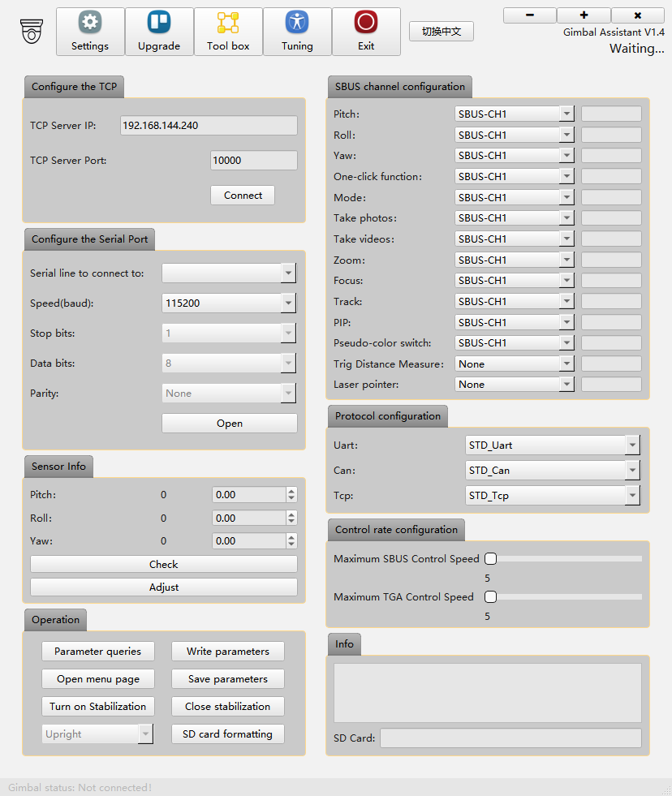
Task: Open the Tool box icon
Action: [x=228, y=24]
